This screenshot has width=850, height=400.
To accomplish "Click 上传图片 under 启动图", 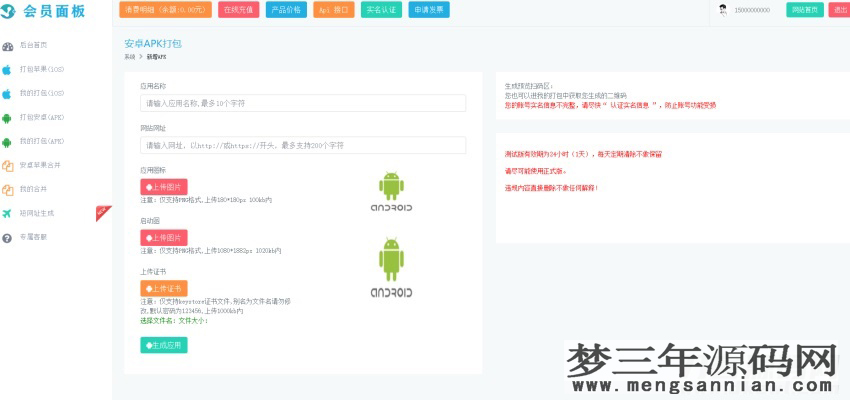I will [164, 238].
